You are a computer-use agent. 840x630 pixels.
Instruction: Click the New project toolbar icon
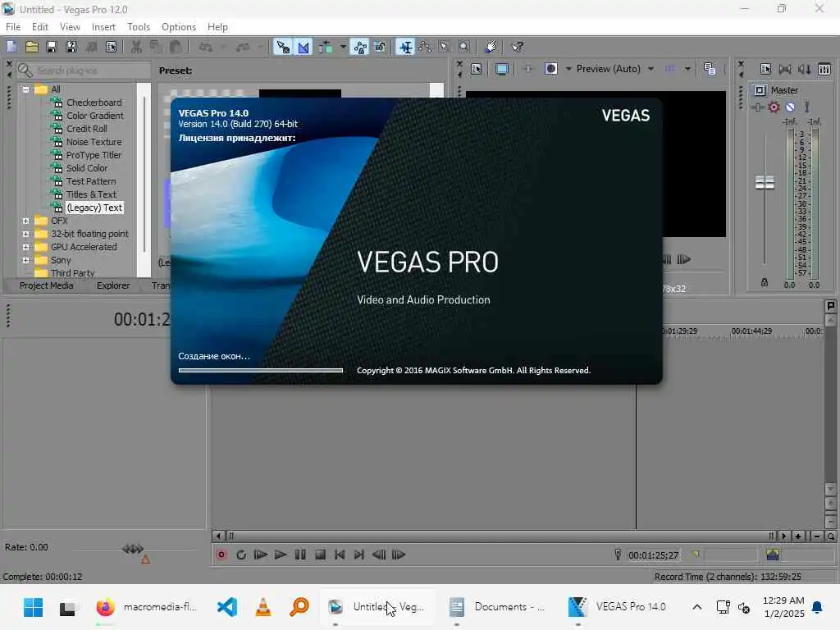tap(11, 47)
